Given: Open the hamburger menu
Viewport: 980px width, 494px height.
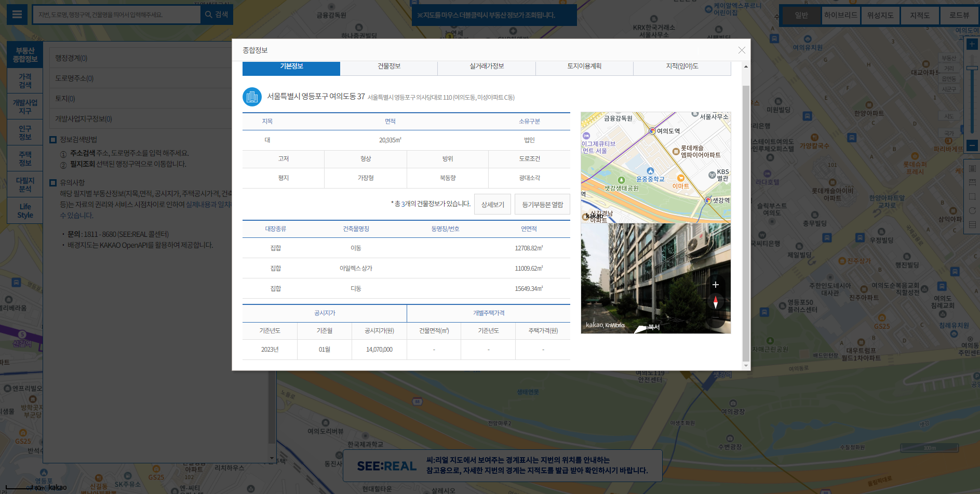Looking at the screenshot, I should pyautogui.click(x=17, y=15).
